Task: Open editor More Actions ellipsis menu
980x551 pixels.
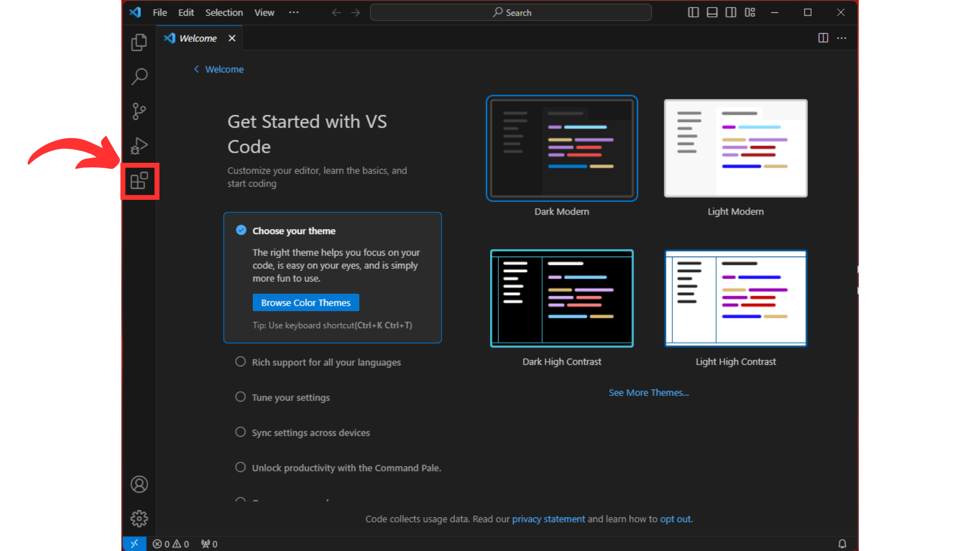Action: click(x=842, y=38)
